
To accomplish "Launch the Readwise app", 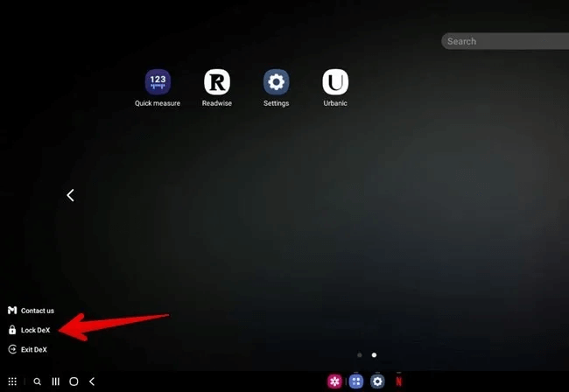I will 217,83.
